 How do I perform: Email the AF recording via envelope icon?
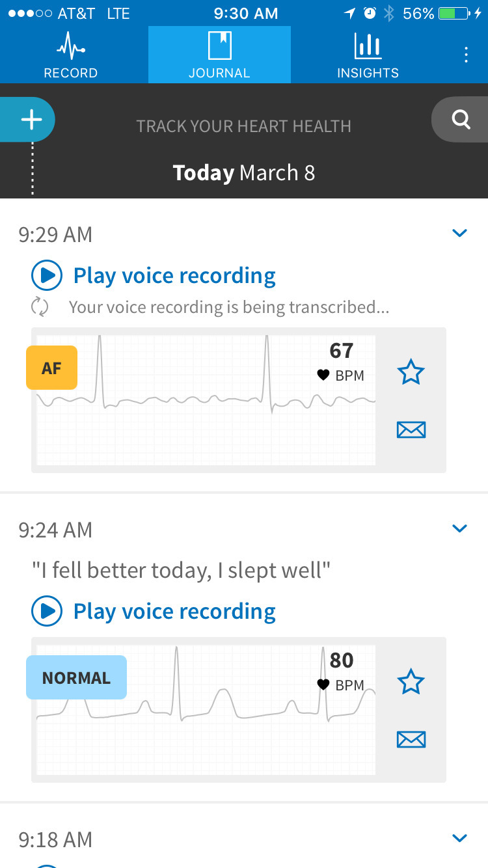pos(411,429)
